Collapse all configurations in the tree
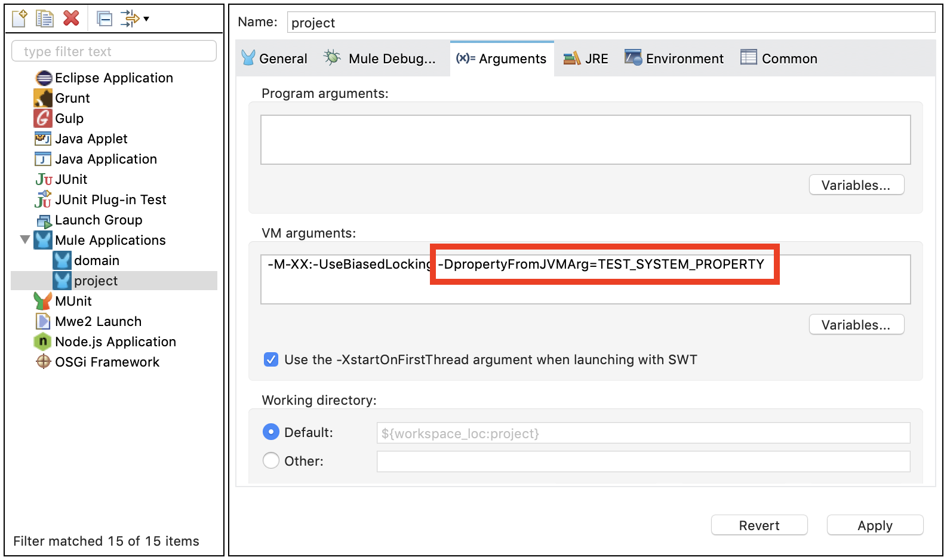The width and height of the screenshot is (947, 560). point(104,19)
